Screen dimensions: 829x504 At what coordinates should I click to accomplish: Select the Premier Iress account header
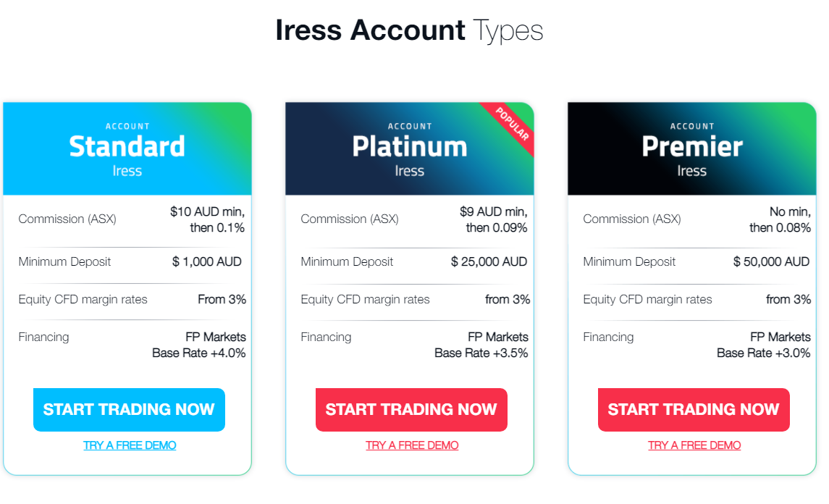692,148
